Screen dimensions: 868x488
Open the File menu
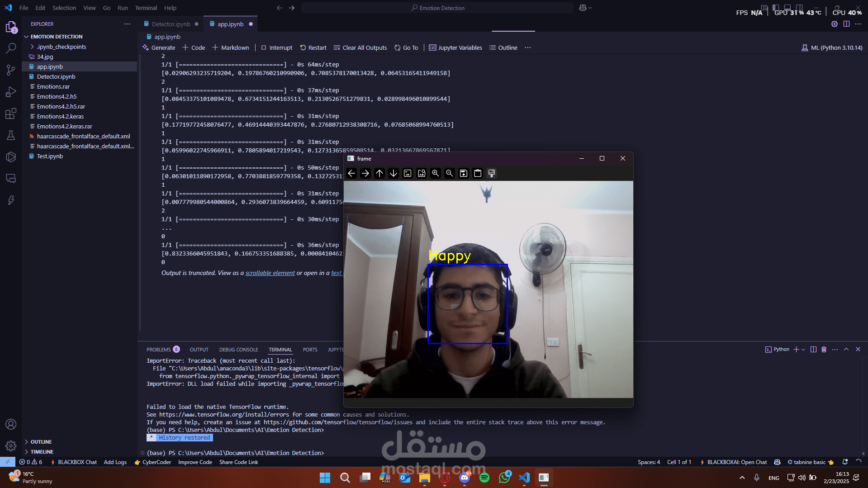click(24, 8)
